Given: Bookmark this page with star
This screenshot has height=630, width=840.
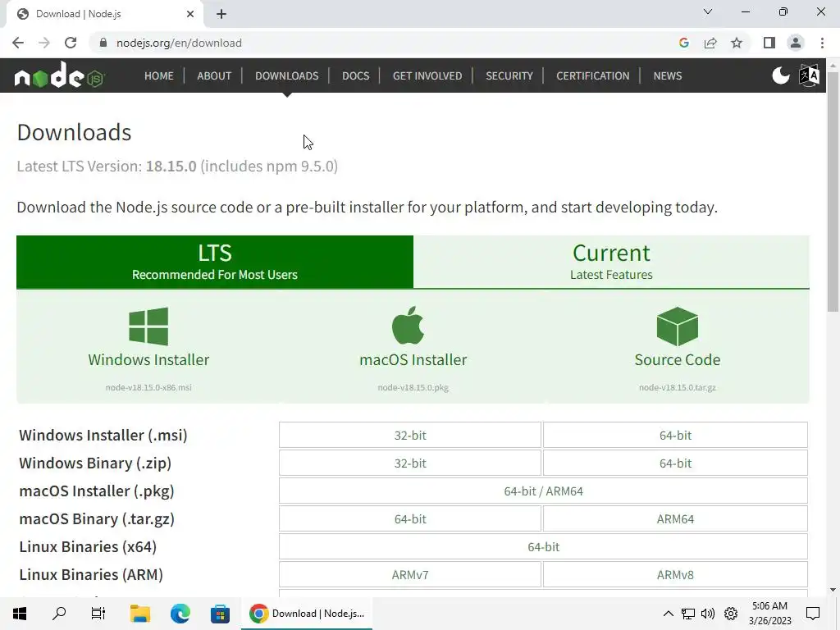Looking at the screenshot, I should [737, 43].
